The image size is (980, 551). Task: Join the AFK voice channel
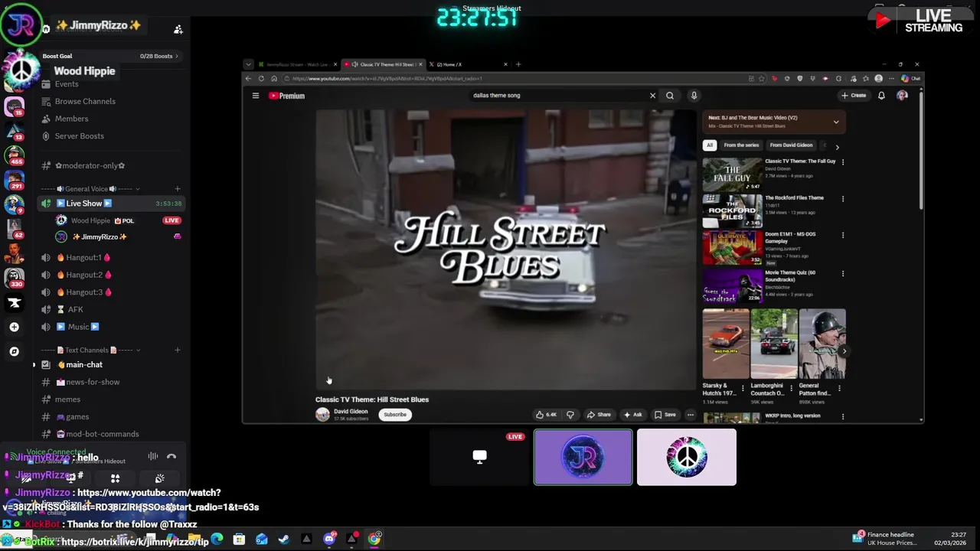tap(75, 309)
